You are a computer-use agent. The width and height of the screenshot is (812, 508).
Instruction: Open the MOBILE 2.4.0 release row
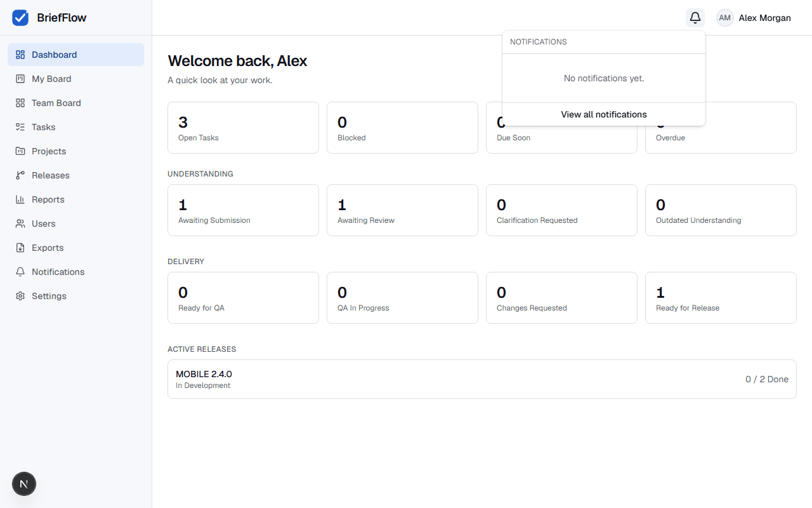[482, 379]
